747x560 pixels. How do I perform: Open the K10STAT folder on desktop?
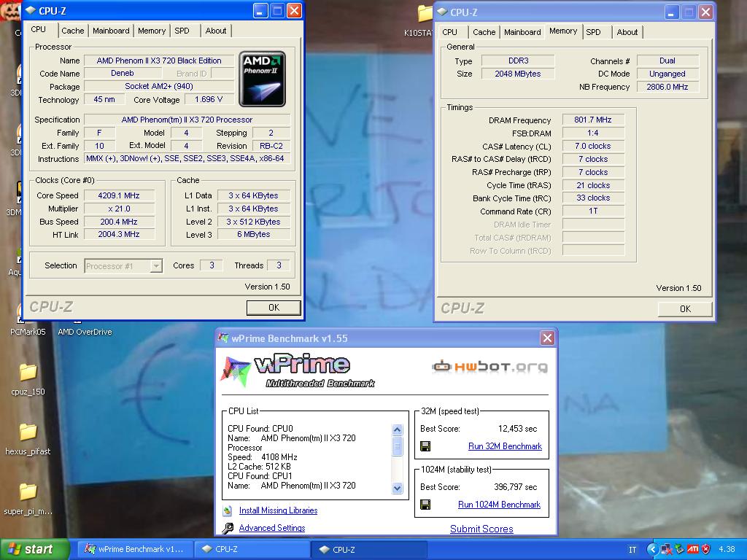coord(419,21)
